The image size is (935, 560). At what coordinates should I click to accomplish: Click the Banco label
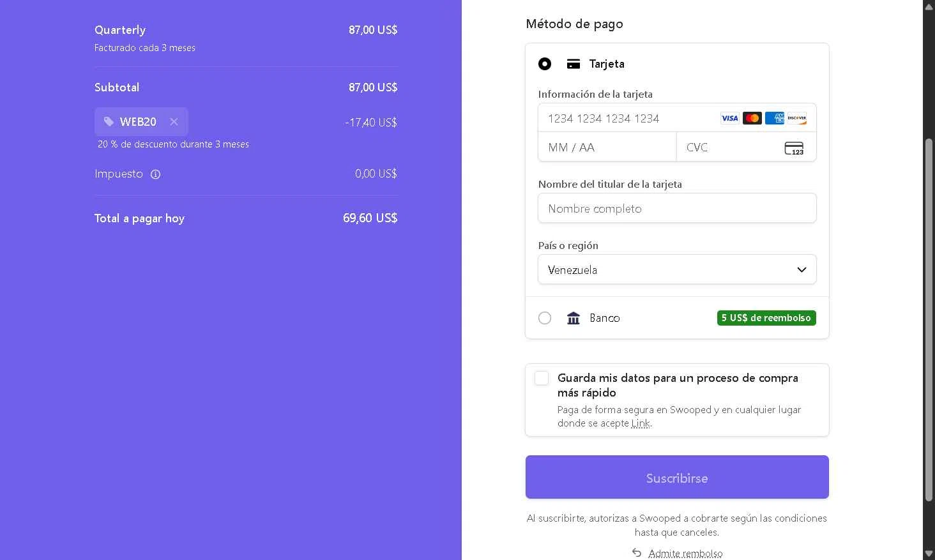(x=605, y=318)
